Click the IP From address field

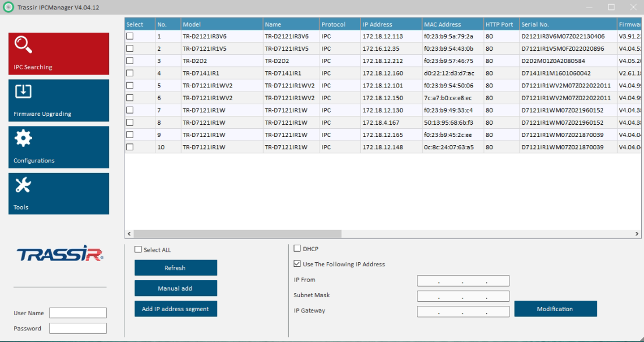tap(463, 281)
